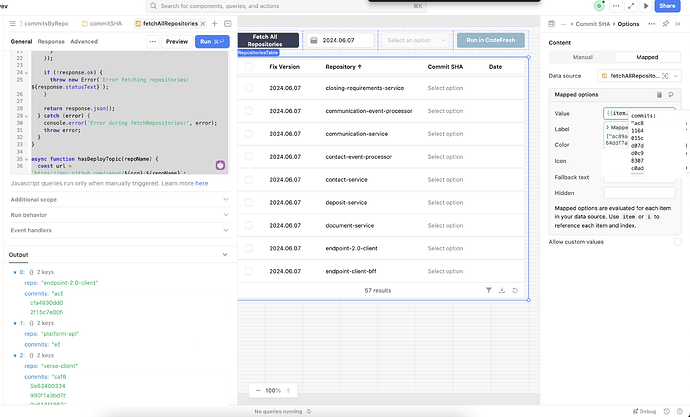This screenshot has height=417, width=690.
Task: Expand the Run behavior section
Action: (x=120, y=215)
